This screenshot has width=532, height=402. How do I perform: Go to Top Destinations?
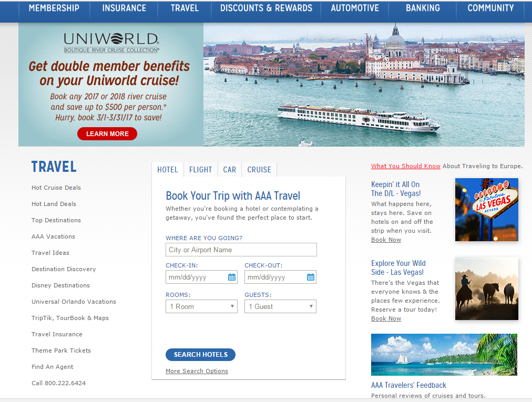point(56,220)
